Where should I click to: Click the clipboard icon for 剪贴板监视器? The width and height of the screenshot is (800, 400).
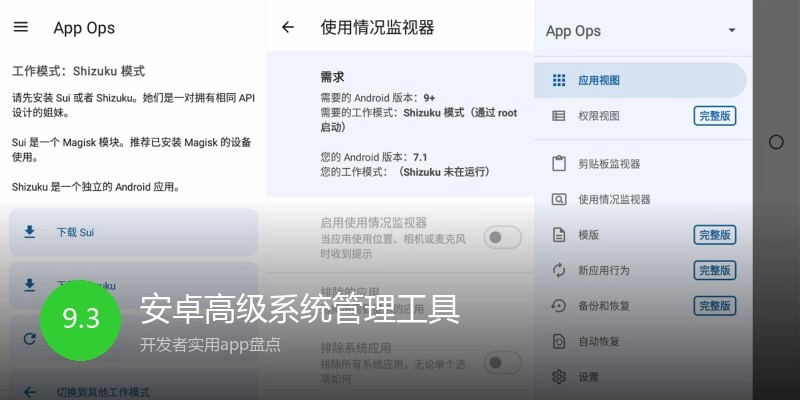[559, 163]
